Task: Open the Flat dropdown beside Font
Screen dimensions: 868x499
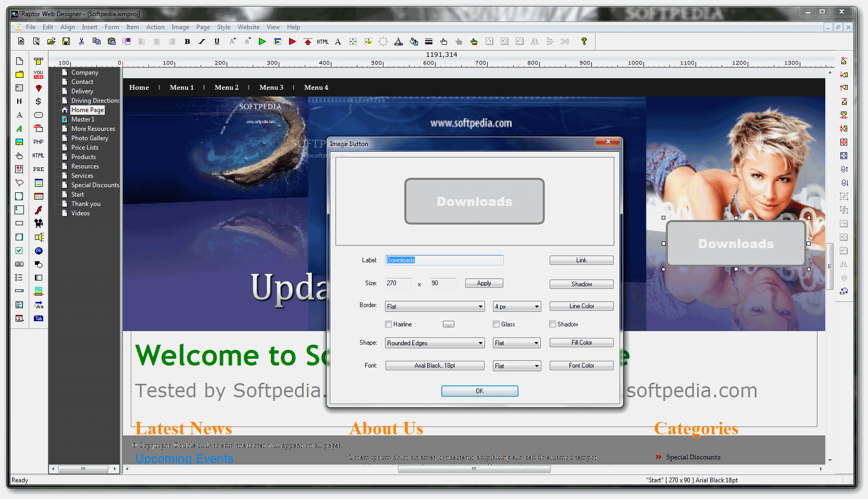Action: (x=517, y=366)
